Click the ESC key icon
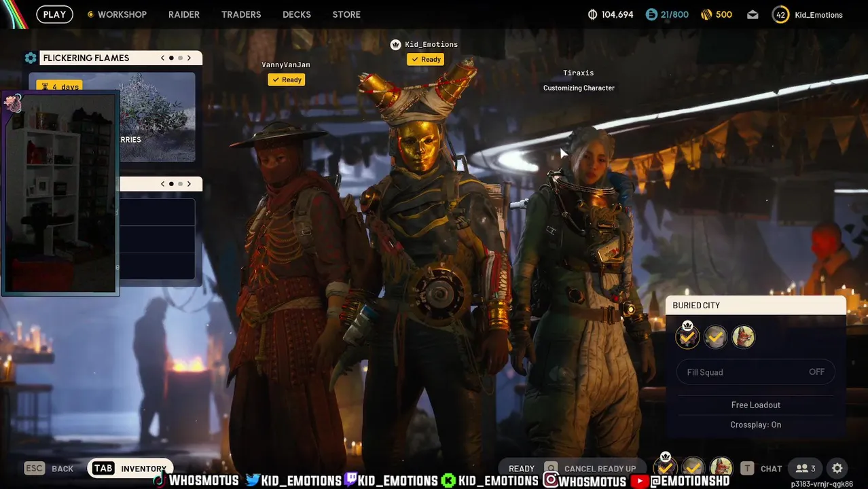 [35, 468]
